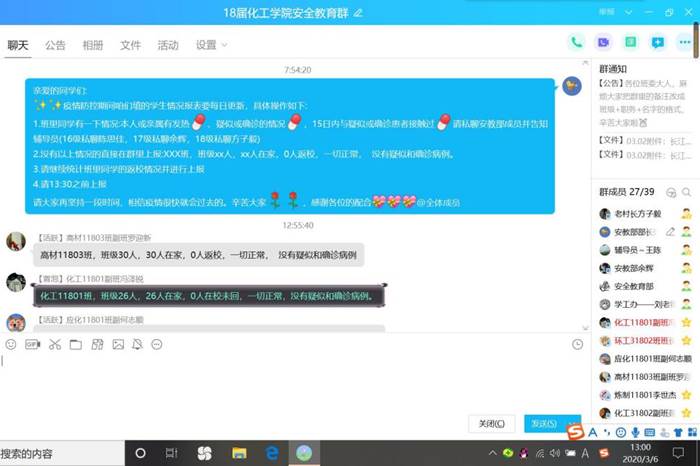Select member 炼制11801李世杰
Screen dimensions: 700x466
pos(645,395)
